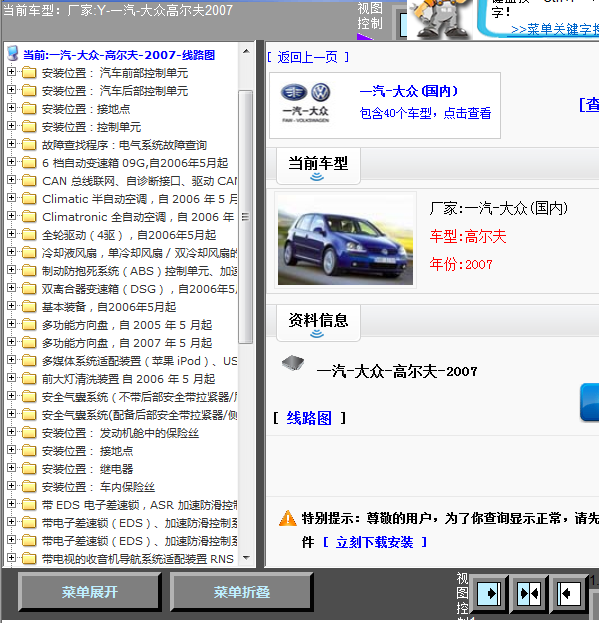
Task: Click the 一汽-大众 (国内) title link
Action: click(x=409, y=91)
